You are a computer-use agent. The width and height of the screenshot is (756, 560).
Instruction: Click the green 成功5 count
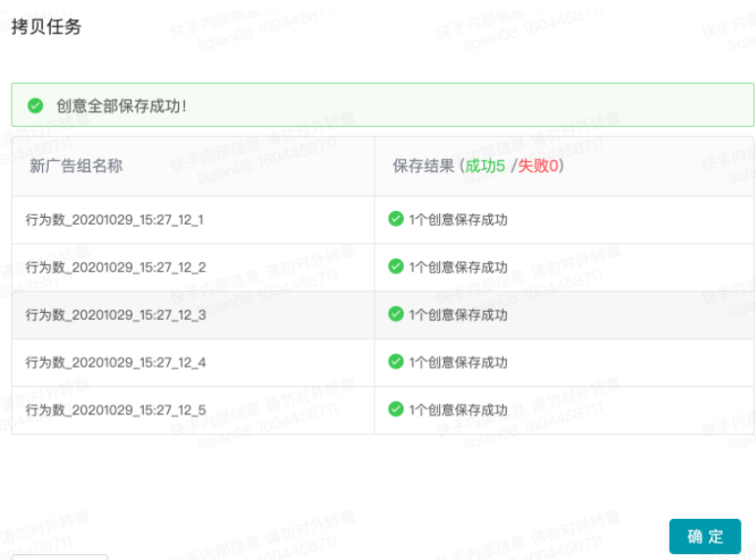click(x=485, y=166)
